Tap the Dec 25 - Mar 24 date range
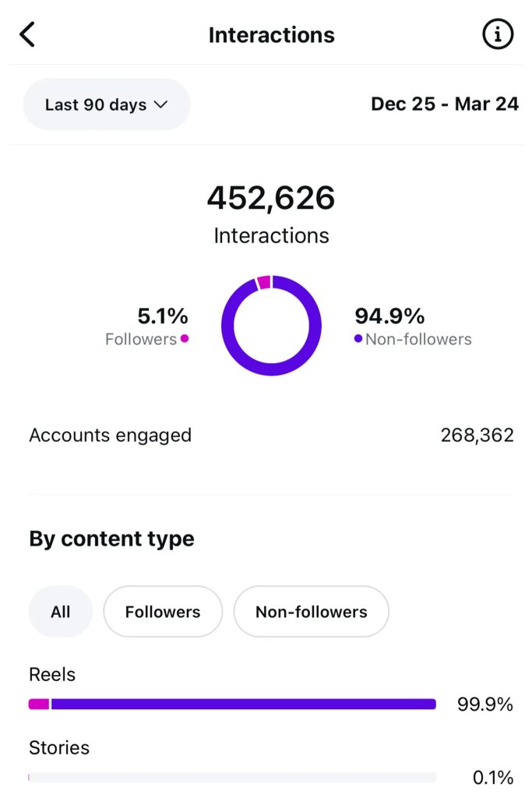Viewport: 532px width, 798px height. (x=445, y=104)
